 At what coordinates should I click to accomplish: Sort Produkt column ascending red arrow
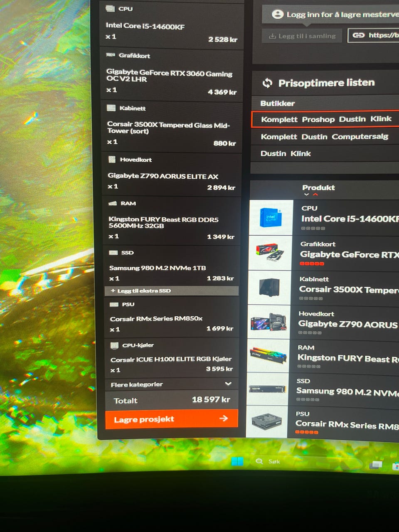click(315, 194)
